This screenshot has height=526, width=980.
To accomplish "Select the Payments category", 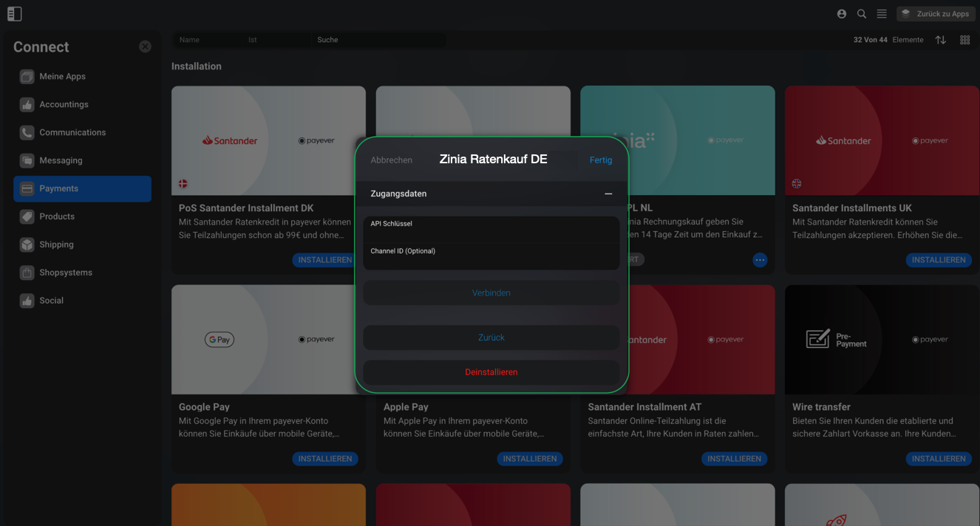I will 82,189.
